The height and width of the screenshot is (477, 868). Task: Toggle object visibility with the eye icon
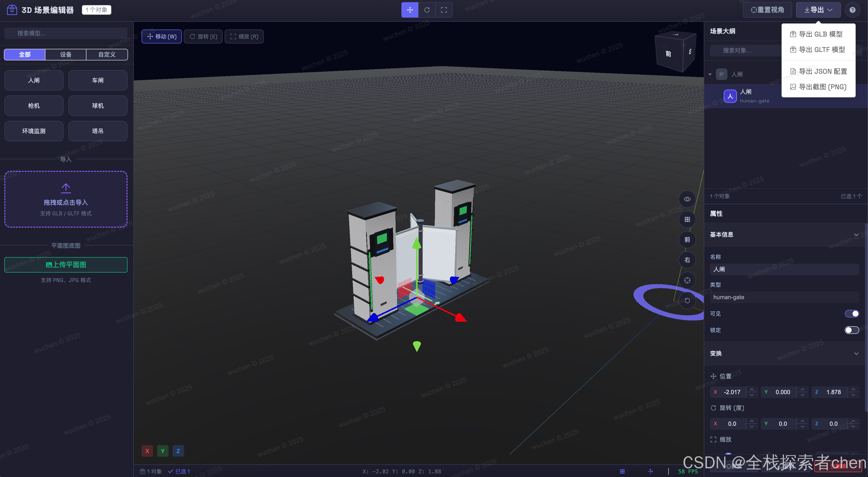pos(687,199)
